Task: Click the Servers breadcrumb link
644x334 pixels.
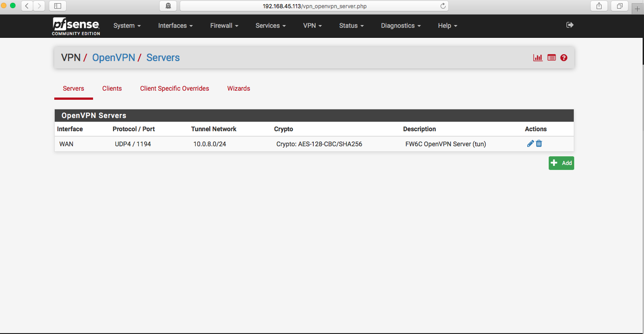Action: 163,58
